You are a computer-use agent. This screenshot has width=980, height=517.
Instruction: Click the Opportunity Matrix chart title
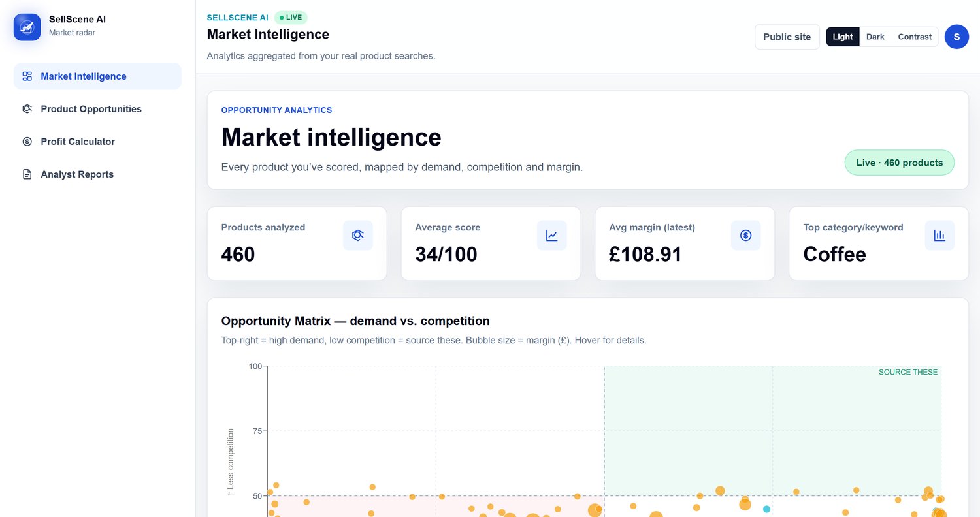pos(355,321)
